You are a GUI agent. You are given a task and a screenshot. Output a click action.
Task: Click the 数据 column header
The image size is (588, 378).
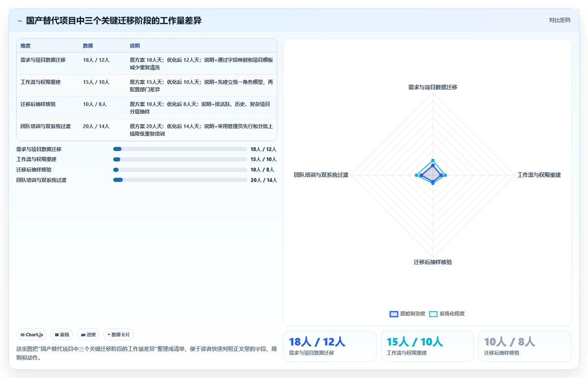coord(88,46)
